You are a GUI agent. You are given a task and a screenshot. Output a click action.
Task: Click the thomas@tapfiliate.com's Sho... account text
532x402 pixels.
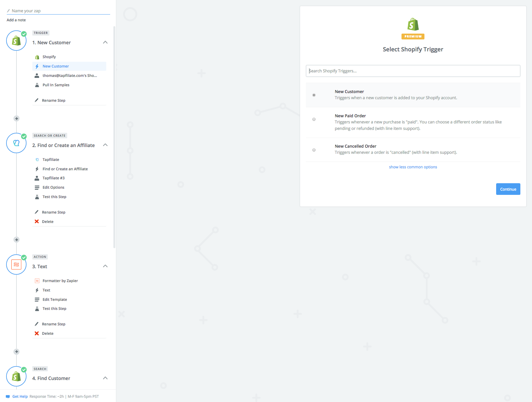70,76
